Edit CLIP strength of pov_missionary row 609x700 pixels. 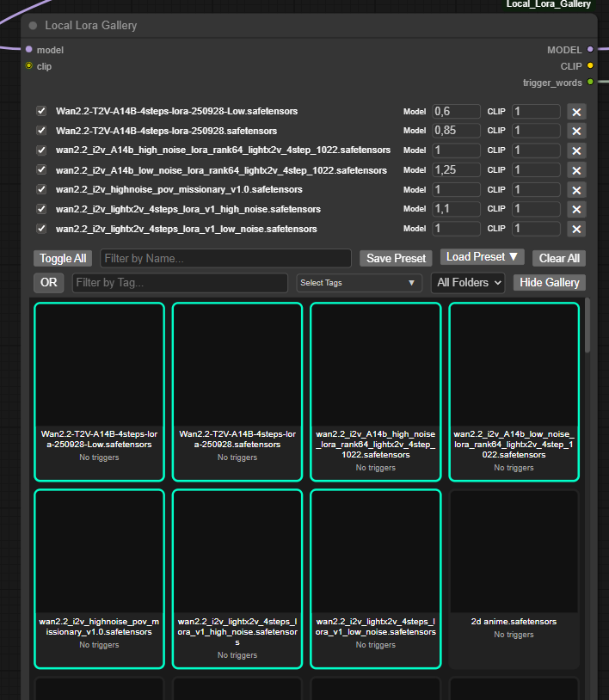[536, 190]
